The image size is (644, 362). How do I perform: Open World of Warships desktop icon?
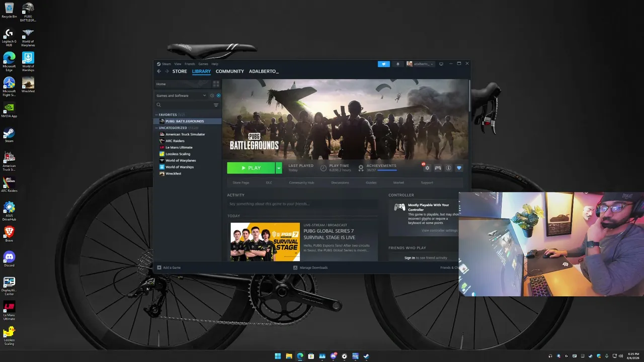pos(28,62)
